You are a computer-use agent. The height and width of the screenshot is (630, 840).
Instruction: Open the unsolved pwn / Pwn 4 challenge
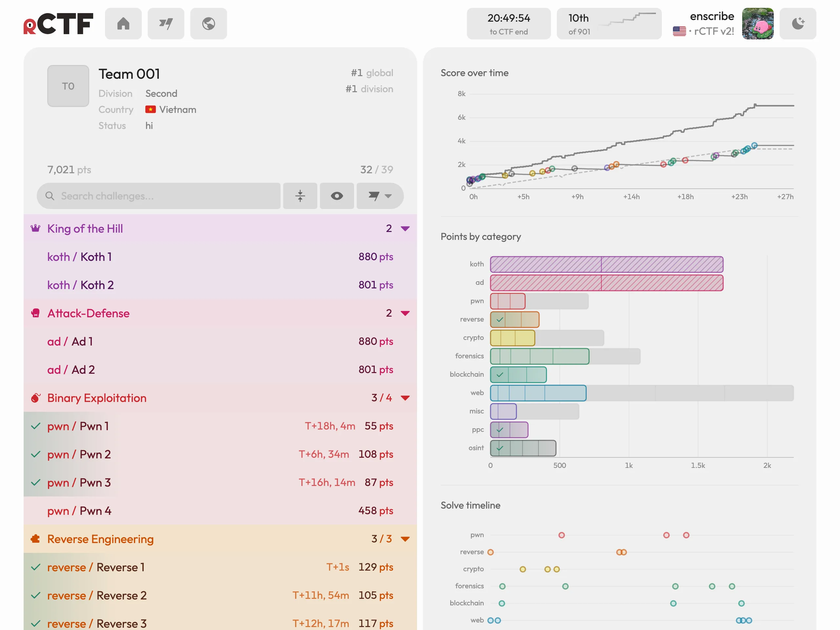pyautogui.click(x=220, y=511)
